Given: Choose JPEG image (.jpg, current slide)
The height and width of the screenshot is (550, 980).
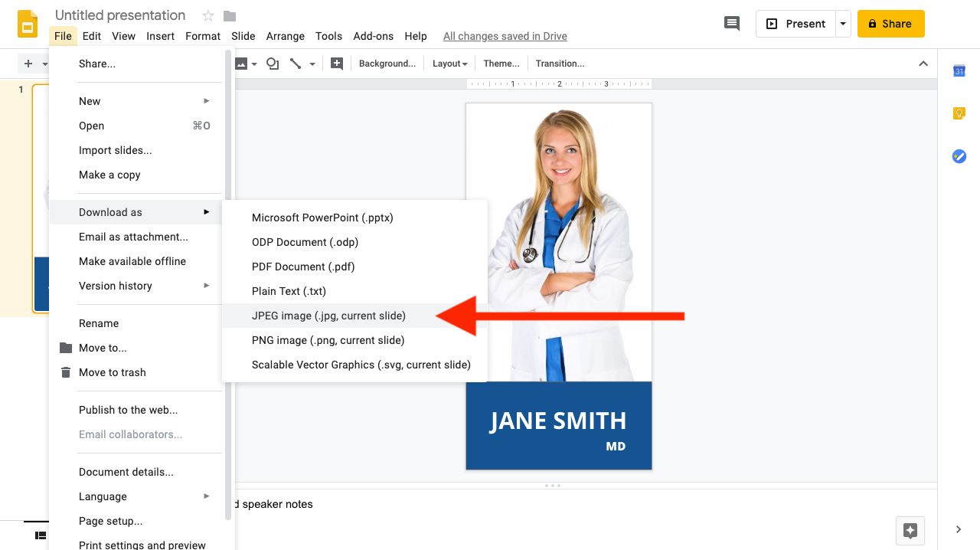Looking at the screenshot, I should click(328, 316).
